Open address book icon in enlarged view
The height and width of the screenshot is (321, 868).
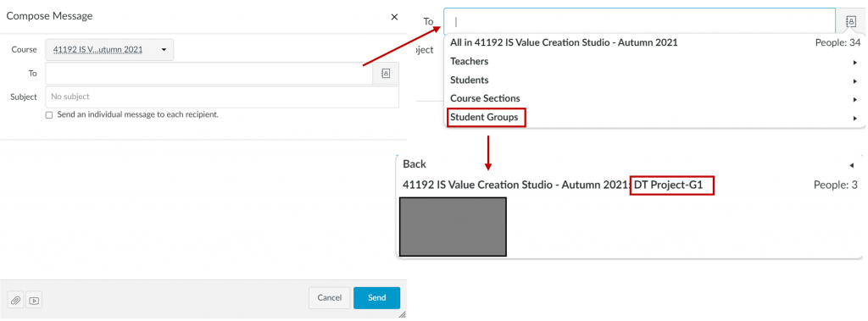[851, 21]
